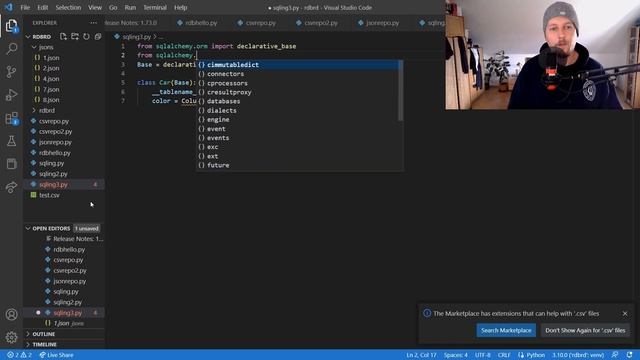640x360 pixels.
Task: Open sqling2.py in the Explorer tree
Action: (64, 174)
